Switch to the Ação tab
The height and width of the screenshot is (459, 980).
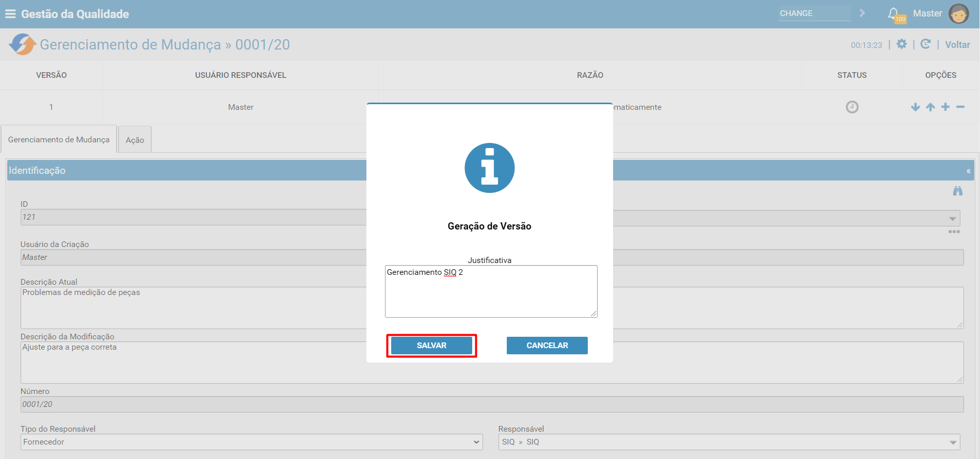(135, 140)
